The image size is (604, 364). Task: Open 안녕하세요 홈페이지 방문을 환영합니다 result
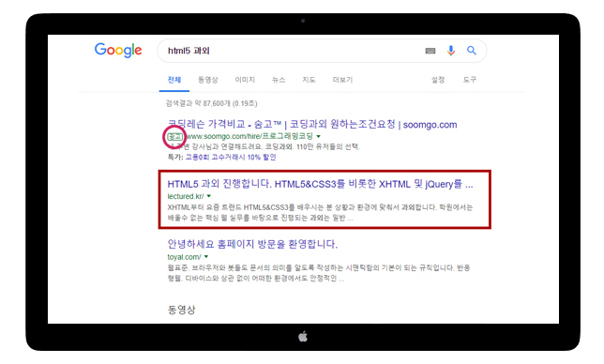click(x=252, y=244)
